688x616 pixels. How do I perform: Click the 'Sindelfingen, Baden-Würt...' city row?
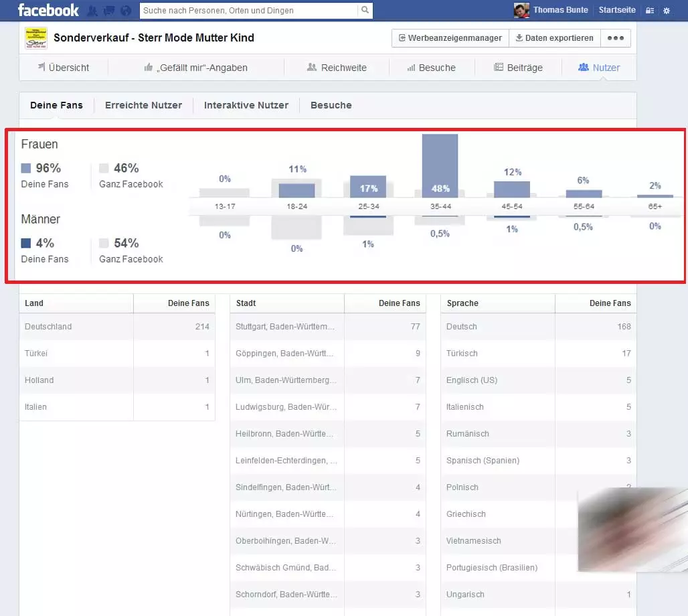328,487
